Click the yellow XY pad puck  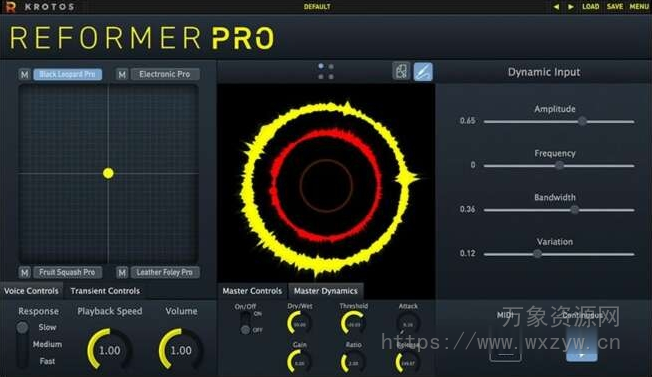108,173
